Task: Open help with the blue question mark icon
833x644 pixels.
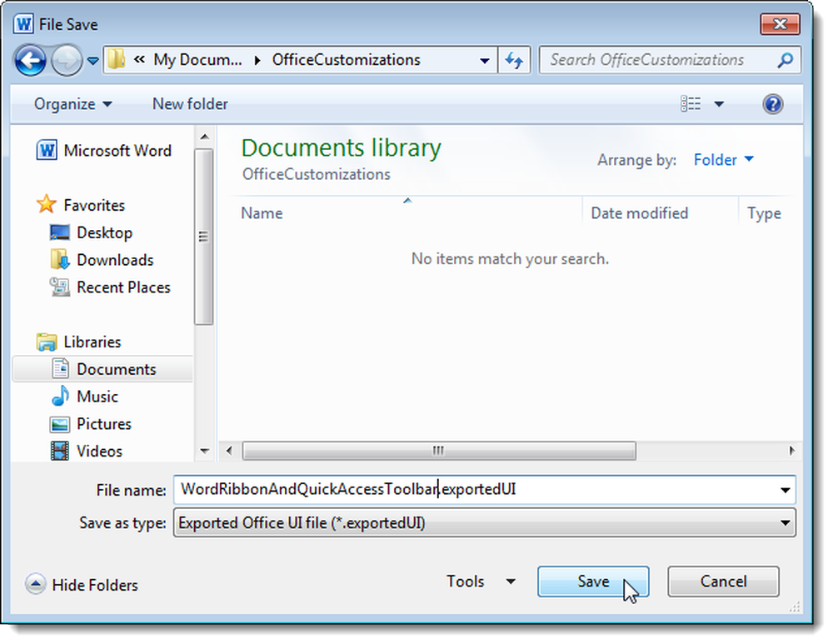Action: [773, 104]
